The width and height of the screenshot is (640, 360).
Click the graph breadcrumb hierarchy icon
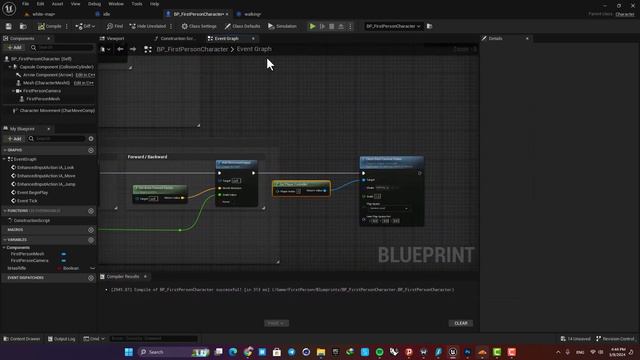148,49
